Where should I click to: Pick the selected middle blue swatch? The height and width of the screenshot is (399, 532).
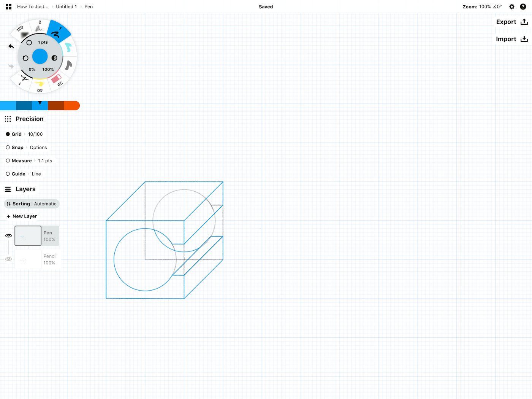40,106
